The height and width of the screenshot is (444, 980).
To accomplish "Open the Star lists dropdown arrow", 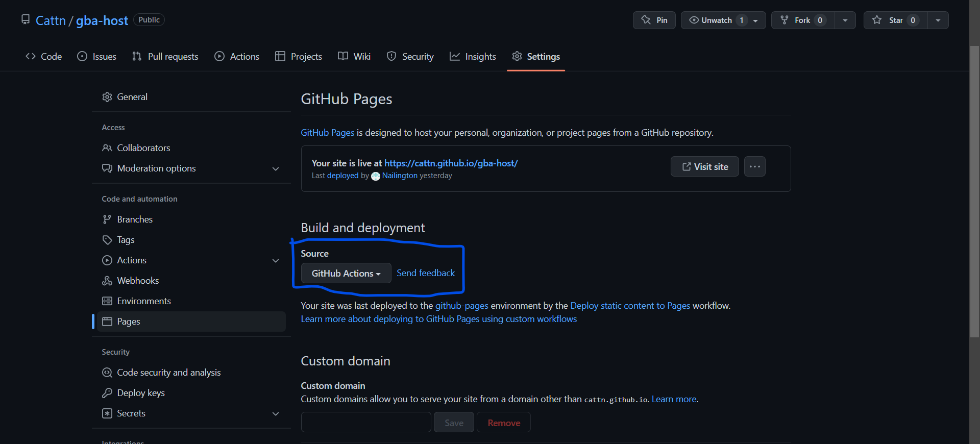I will click(938, 20).
